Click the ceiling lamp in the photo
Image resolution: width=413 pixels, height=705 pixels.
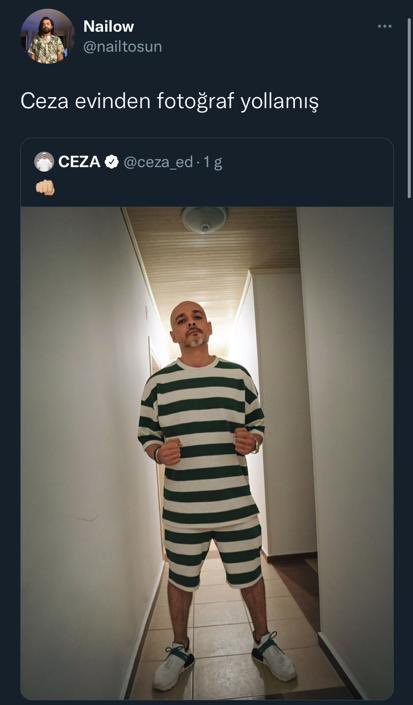point(204,219)
